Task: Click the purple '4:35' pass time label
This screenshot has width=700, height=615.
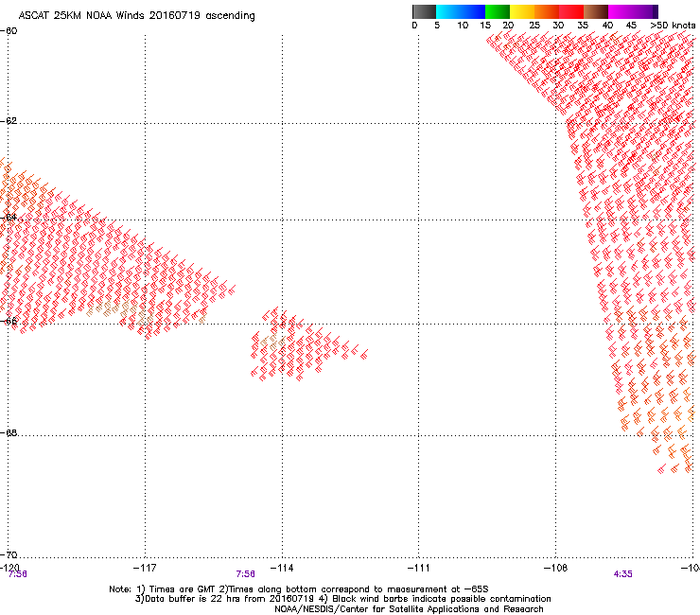Action: click(622, 574)
